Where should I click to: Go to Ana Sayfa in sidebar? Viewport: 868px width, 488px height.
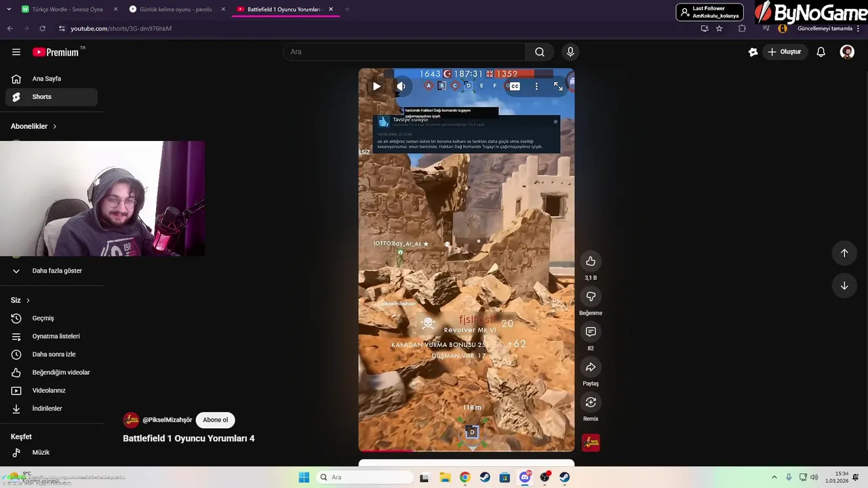52,79
